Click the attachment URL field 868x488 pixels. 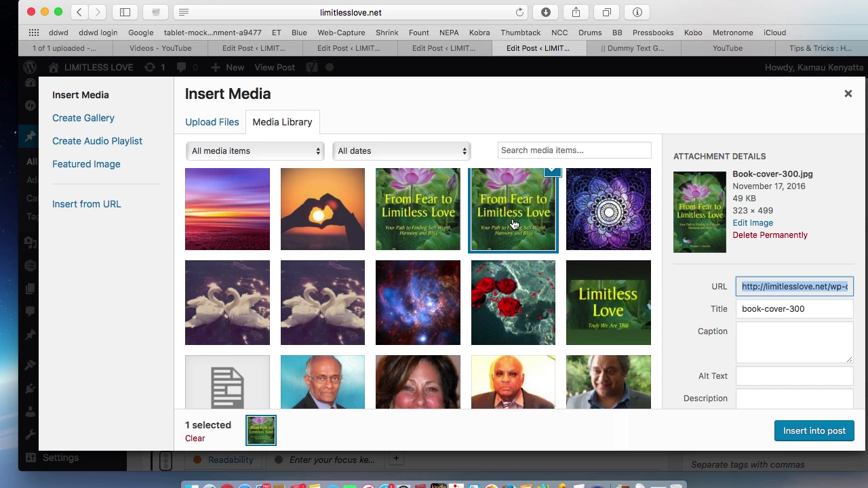coord(794,287)
